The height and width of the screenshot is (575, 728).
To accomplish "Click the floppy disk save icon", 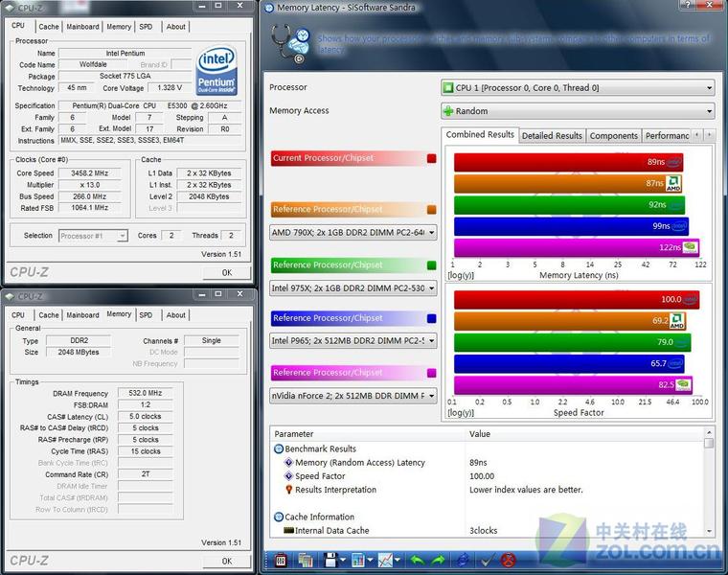I will point(330,560).
